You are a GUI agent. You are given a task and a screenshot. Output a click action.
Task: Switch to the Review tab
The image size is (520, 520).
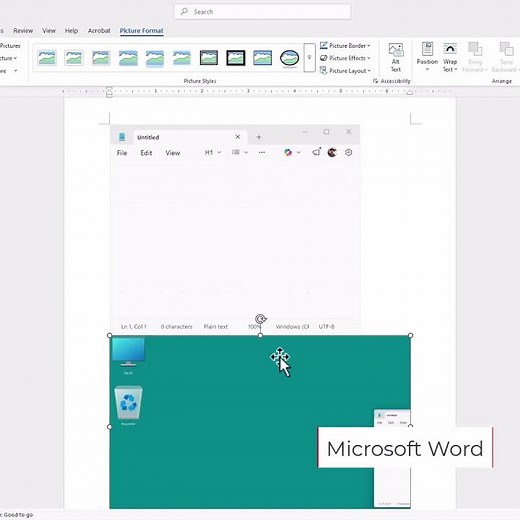coord(23,31)
